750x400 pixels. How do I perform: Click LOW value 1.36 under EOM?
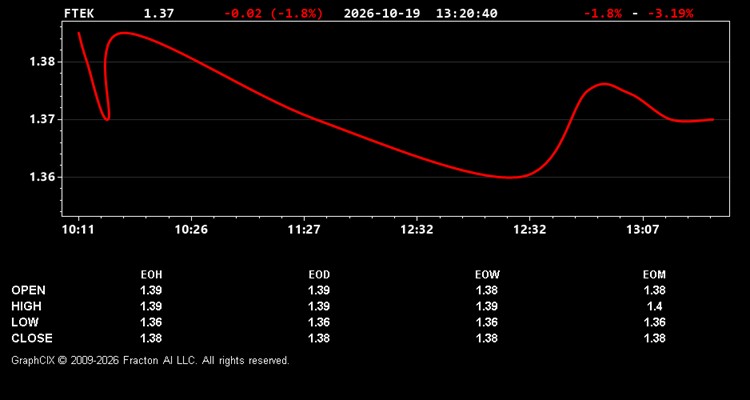coord(654,322)
